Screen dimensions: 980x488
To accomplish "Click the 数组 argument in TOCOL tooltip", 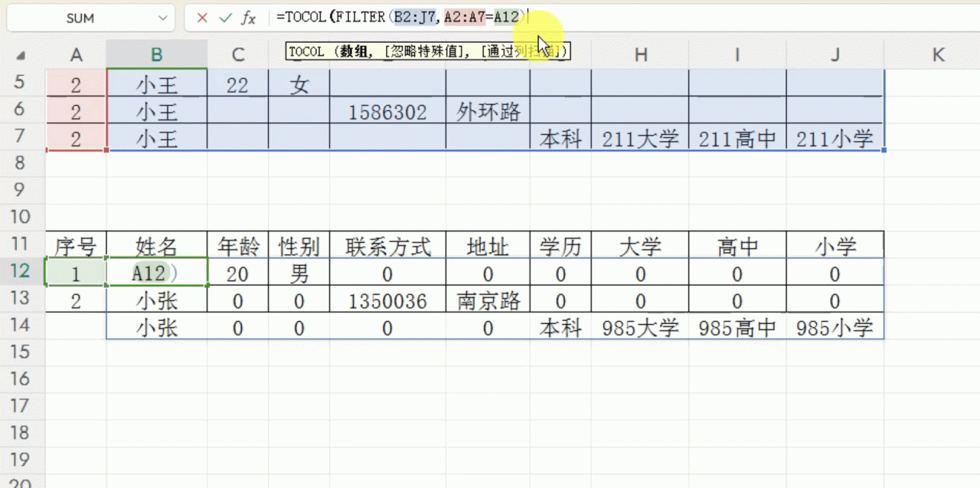I will [353, 52].
